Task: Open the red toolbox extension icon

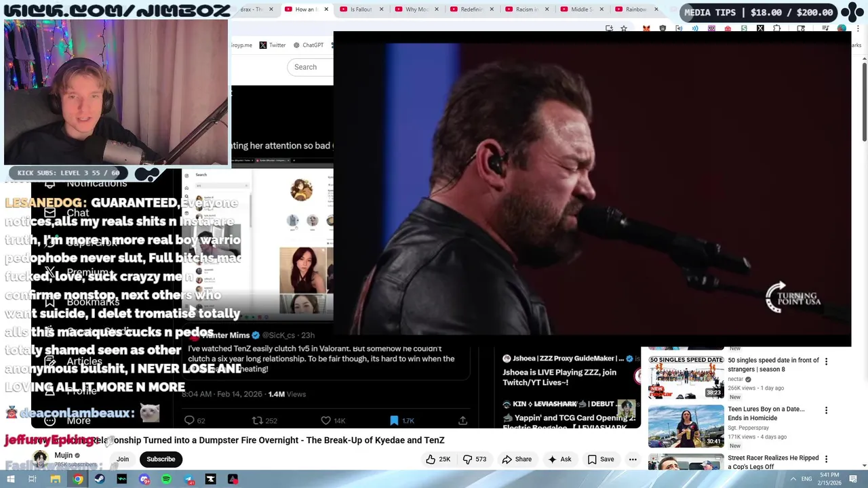Action: click(x=728, y=28)
